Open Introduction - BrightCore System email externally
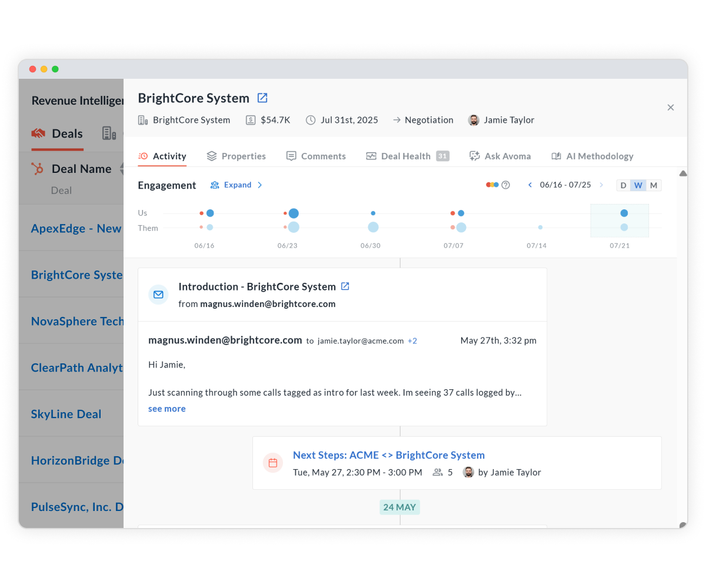This screenshot has width=706, height=588. [345, 286]
